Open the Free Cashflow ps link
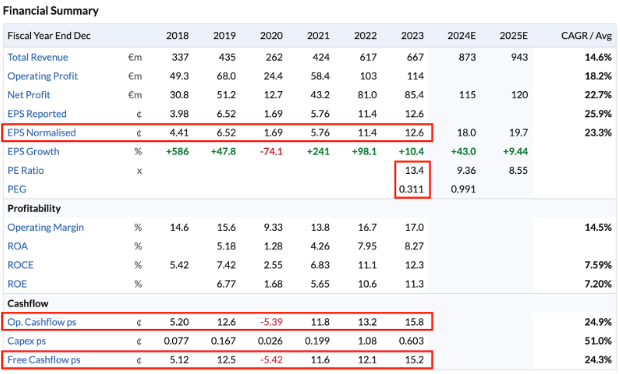Image resolution: width=620 pixels, height=374 pixels. coord(44,360)
